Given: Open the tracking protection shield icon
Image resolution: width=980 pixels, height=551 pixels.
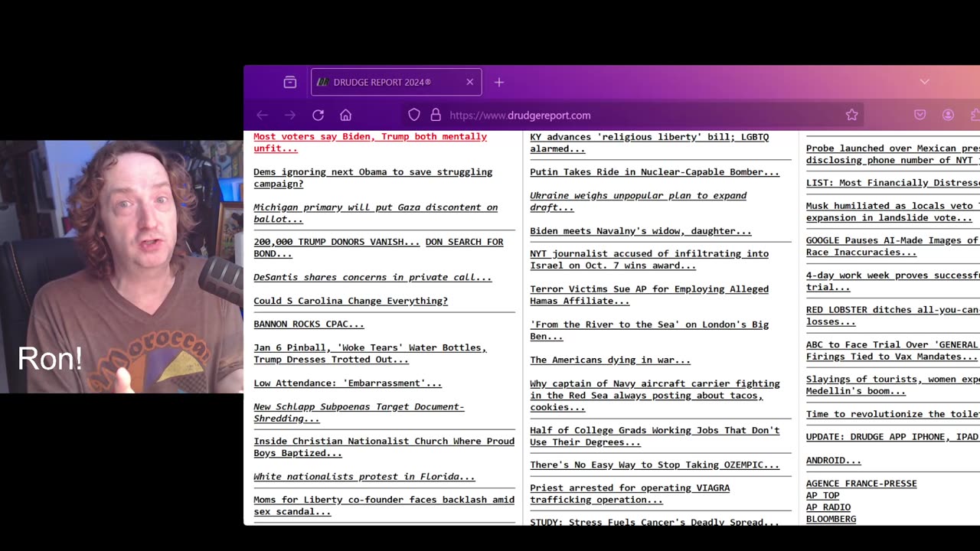Looking at the screenshot, I should tap(414, 115).
